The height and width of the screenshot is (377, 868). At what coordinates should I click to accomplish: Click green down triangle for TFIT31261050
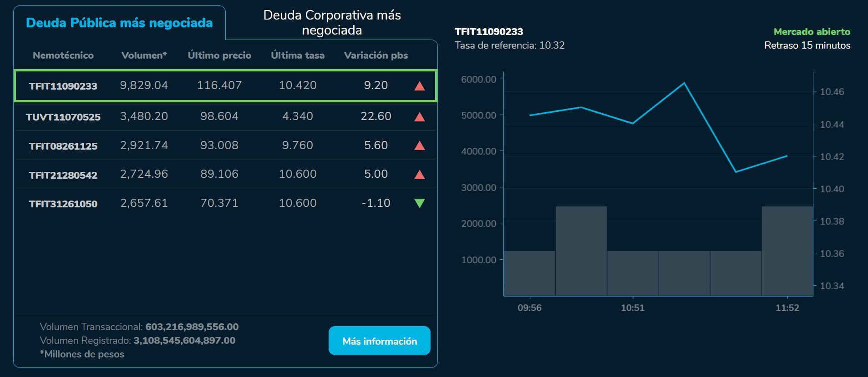[x=419, y=203]
